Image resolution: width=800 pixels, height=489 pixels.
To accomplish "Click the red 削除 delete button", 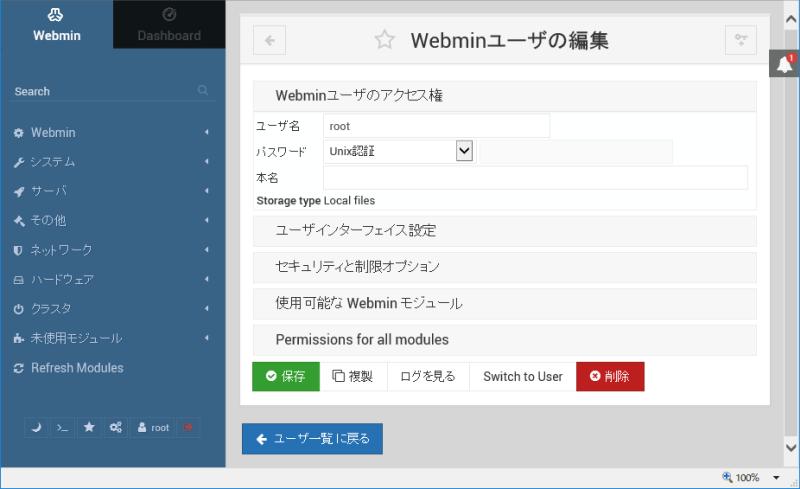I will click(610, 377).
